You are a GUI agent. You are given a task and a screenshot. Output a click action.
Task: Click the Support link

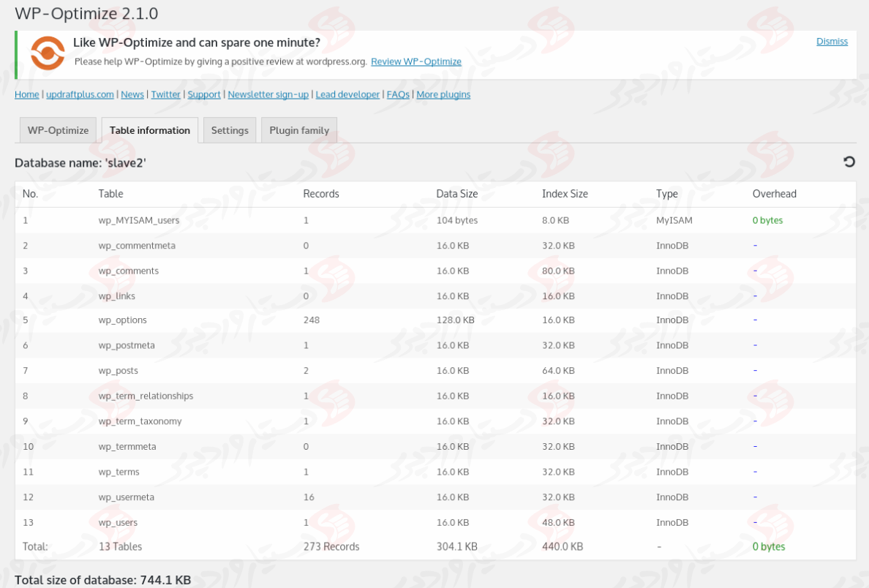point(203,94)
